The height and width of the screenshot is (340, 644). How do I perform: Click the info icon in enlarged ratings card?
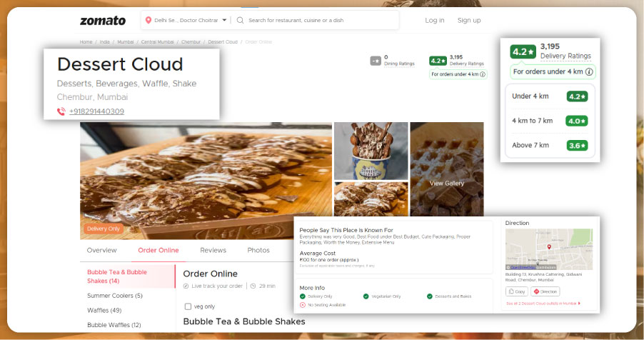click(x=588, y=72)
